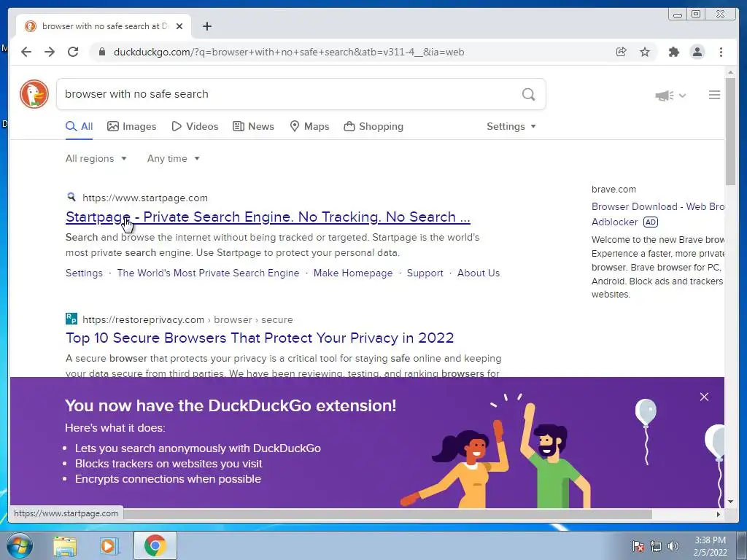Switch to the Videos tab
This screenshot has height=560, width=747.
(195, 127)
